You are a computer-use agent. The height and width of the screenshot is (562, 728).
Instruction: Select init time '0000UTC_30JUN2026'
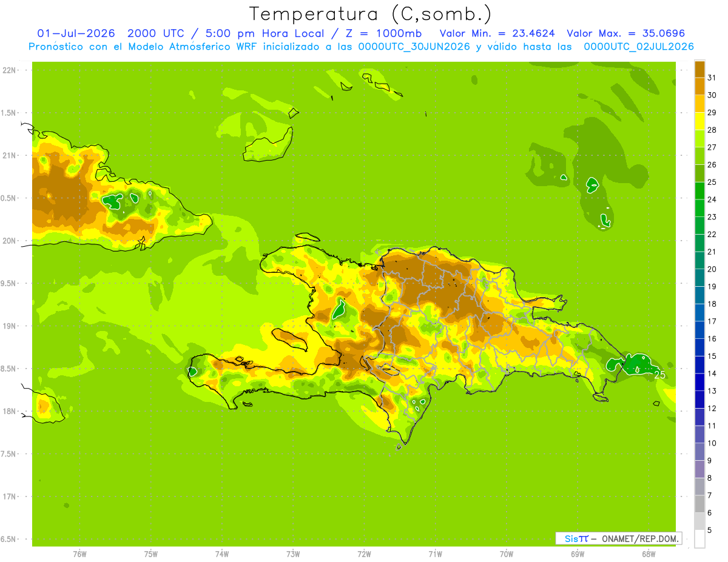(x=414, y=47)
